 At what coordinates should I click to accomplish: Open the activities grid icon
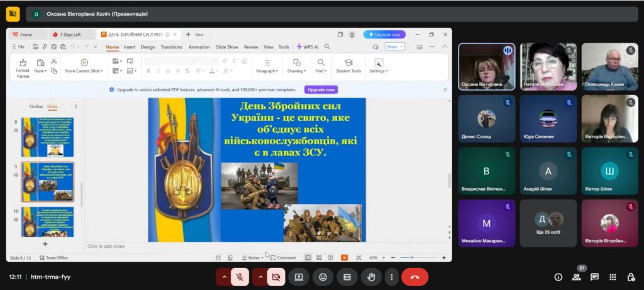point(613,277)
